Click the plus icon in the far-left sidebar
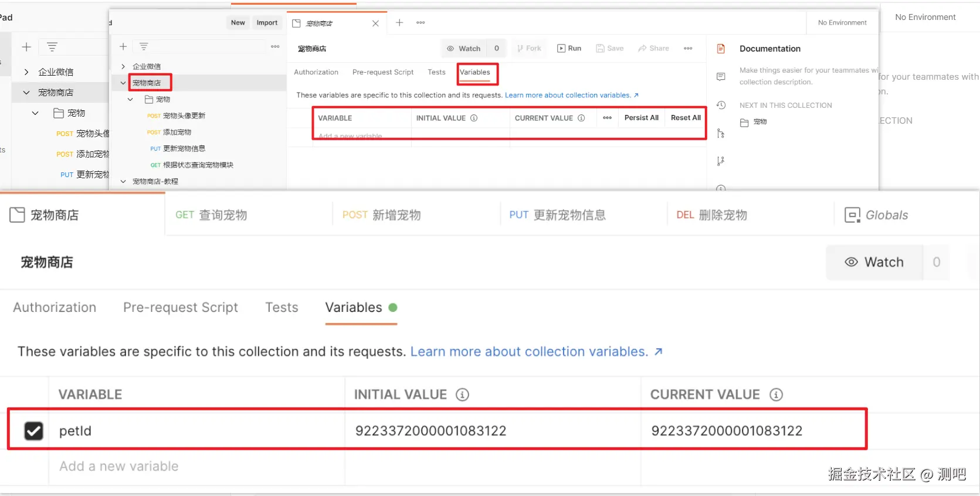 point(26,47)
